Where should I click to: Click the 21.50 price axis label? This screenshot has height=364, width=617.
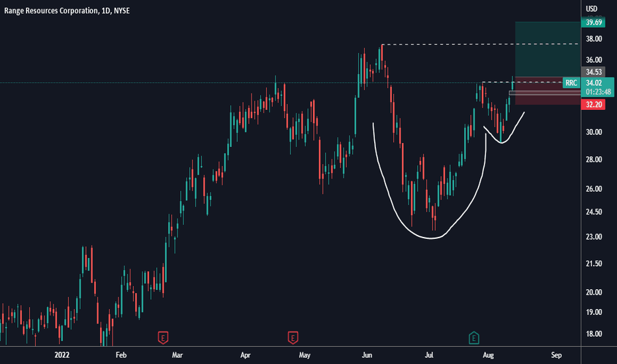tap(594, 263)
